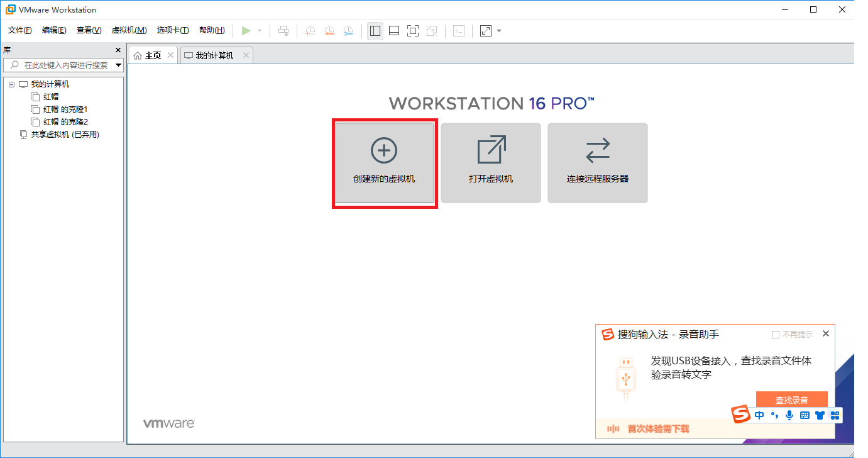Click the shirt skin icon on IME bar
Screen dimensions: 868x458
coord(820,415)
